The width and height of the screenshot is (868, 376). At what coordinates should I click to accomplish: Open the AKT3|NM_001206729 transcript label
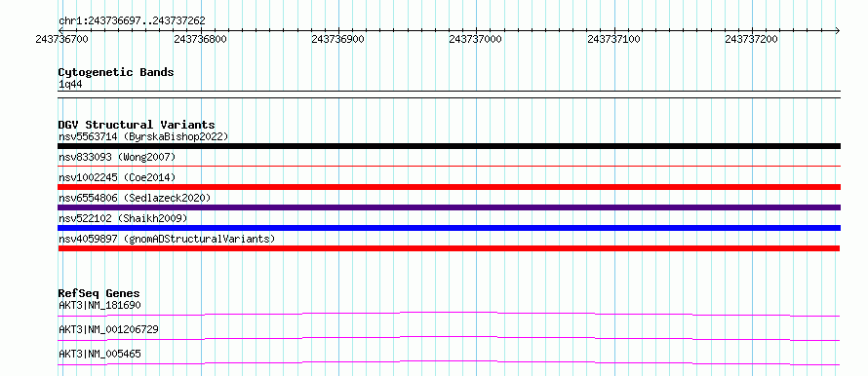point(108,329)
